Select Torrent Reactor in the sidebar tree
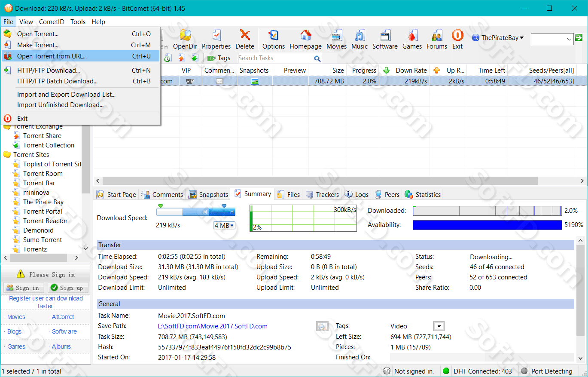This screenshot has width=588, height=377. tap(45, 221)
